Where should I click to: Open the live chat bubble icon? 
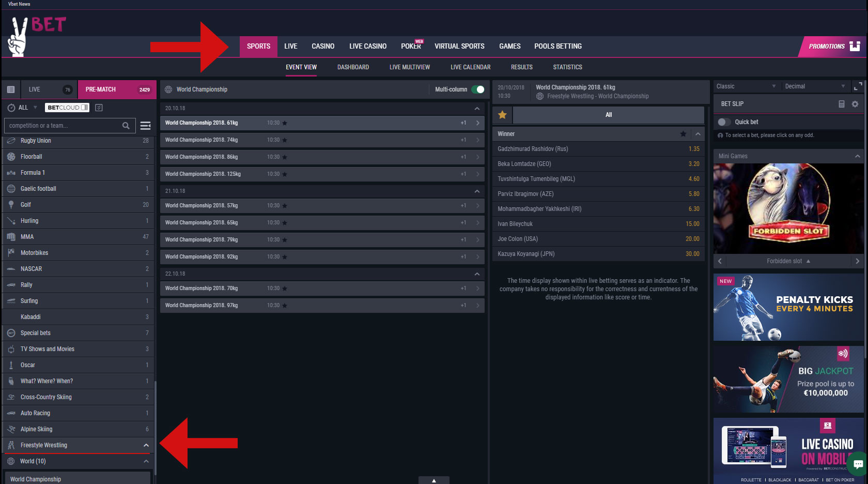coord(858,464)
